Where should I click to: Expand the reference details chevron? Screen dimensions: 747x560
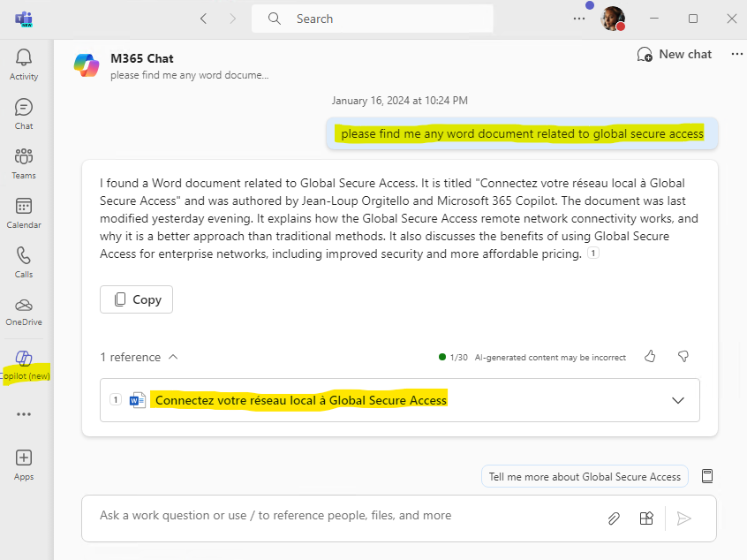pyautogui.click(x=678, y=400)
